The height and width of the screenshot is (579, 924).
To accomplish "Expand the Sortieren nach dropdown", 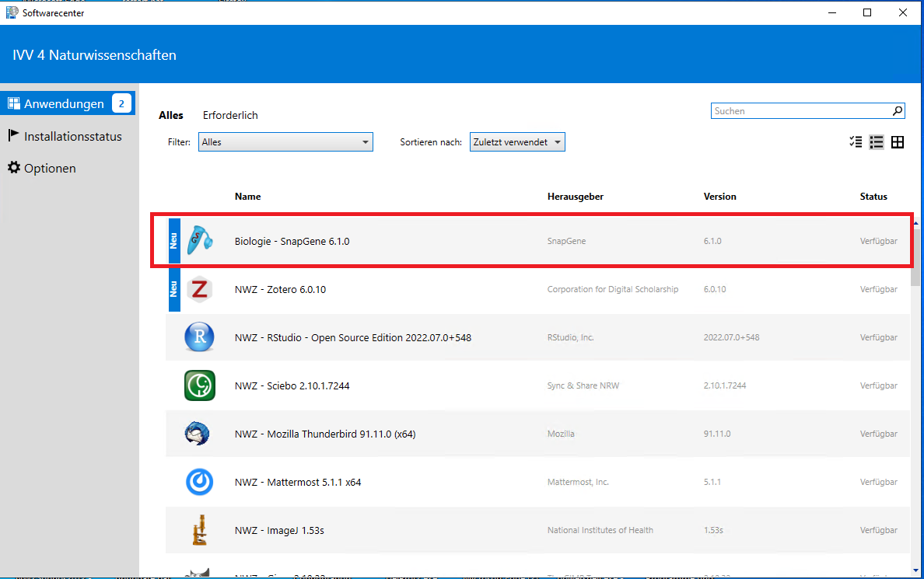I will point(517,142).
